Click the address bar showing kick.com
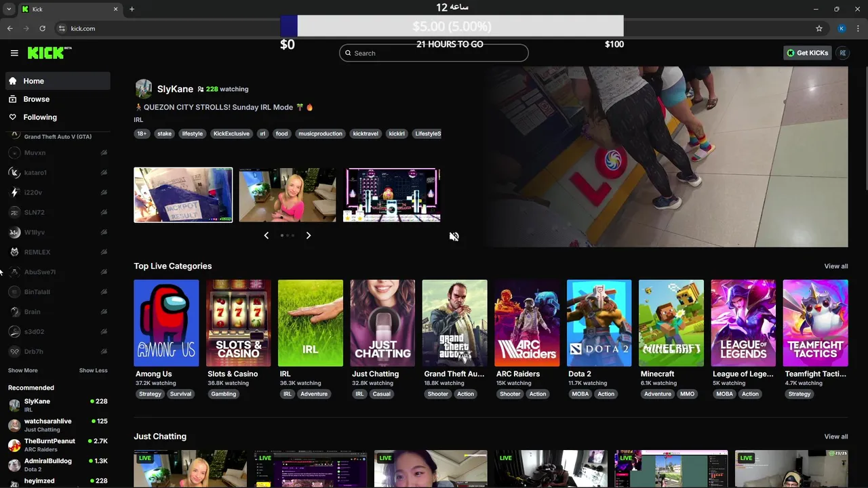 click(x=434, y=28)
